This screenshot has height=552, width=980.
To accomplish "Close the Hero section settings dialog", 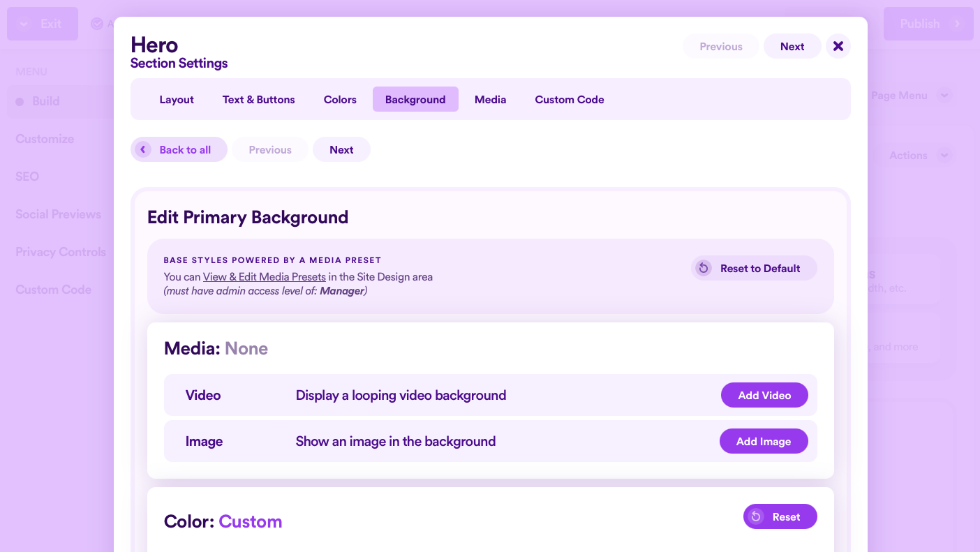I will click(x=838, y=46).
